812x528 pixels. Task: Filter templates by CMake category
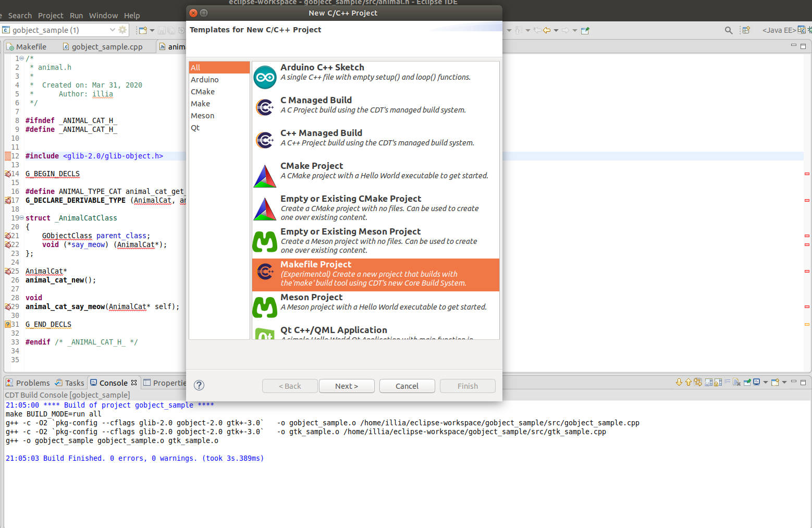219,91
